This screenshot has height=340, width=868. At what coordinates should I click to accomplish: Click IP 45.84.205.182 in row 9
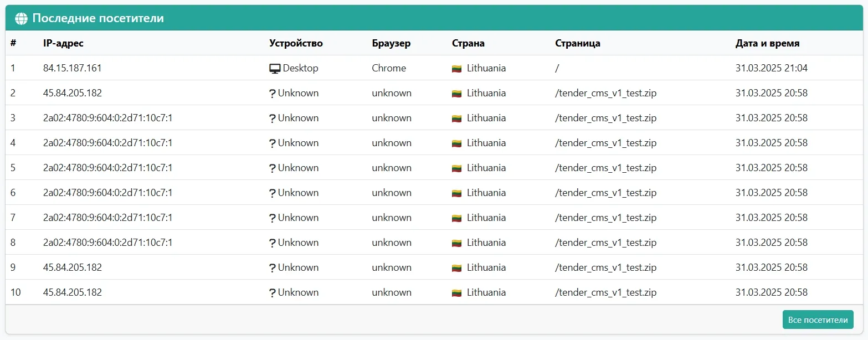click(x=73, y=267)
